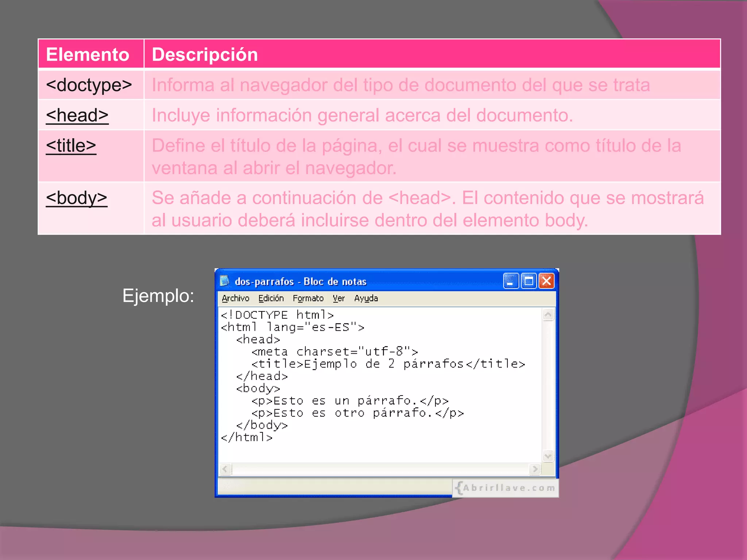The image size is (747, 560).
Task: Click the <doctype> table cell
Action: (91, 85)
